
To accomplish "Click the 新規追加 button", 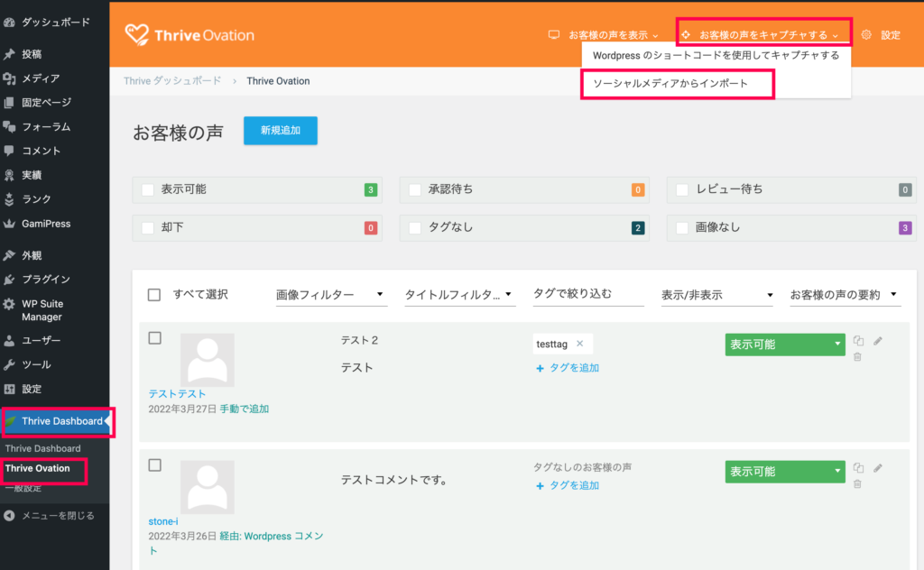I will (x=281, y=131).
